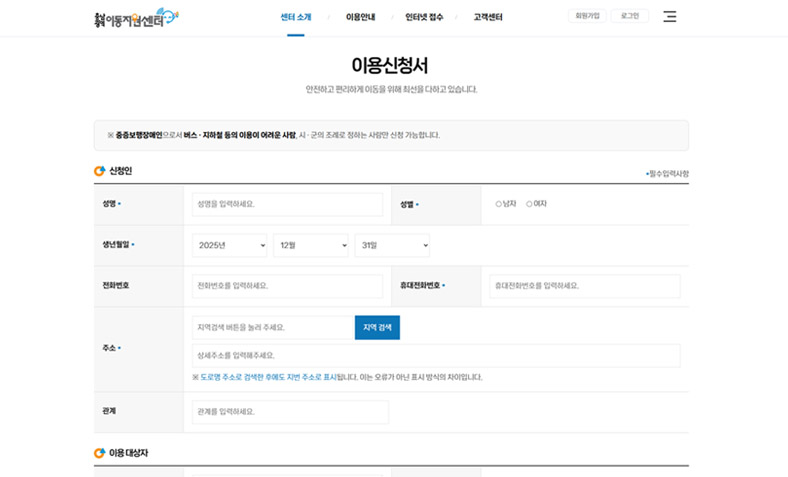Open the birth year dropdown showing 2025년
The image size is (788, 477).
(x=230, y=245)
